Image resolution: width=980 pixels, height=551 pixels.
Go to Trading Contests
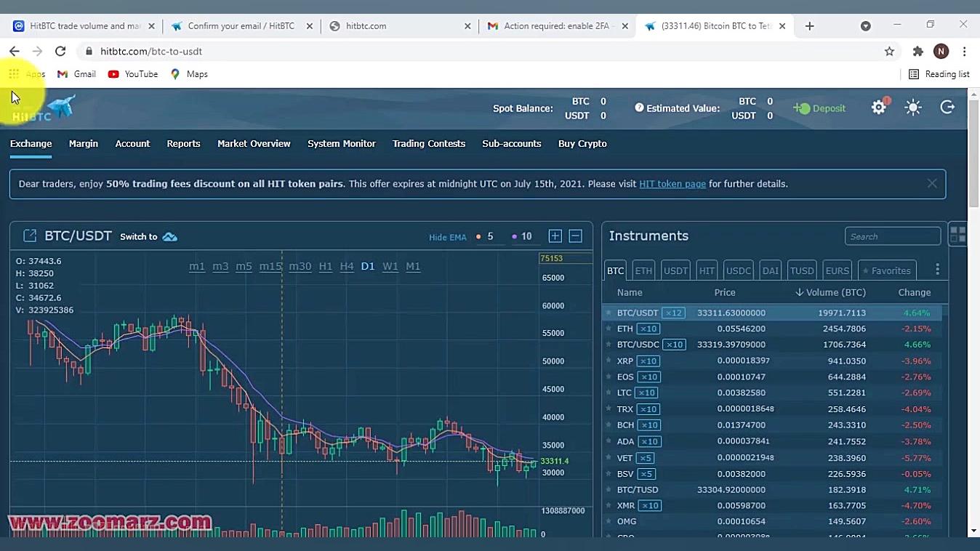tap(429, 144)
